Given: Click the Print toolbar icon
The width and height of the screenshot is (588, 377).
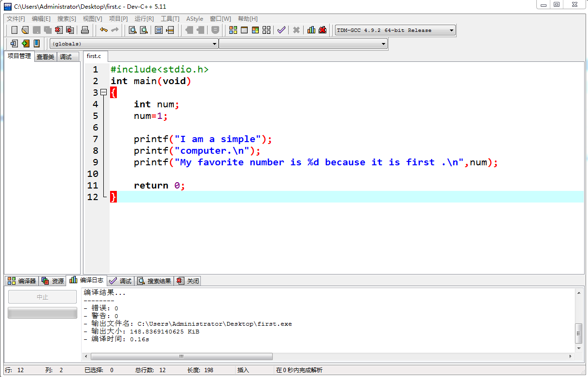Looking at the screenshot, I should tap(85, 30).
